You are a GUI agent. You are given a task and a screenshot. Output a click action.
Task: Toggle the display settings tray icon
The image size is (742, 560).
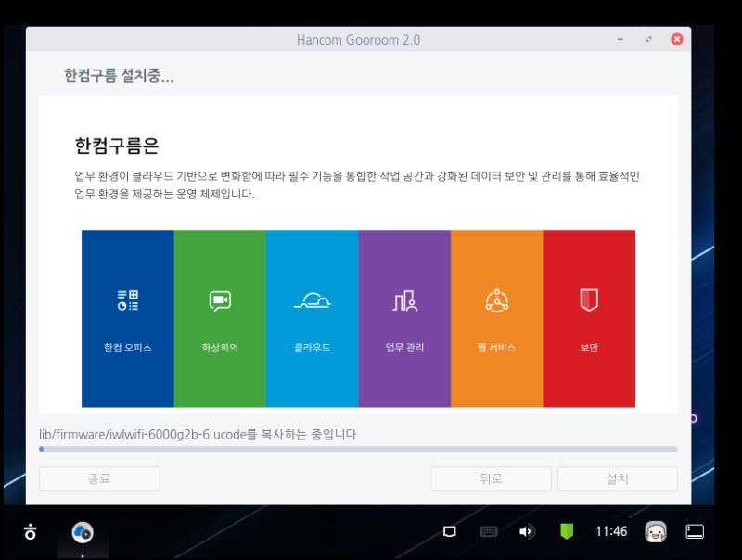(x=449, y=531)
